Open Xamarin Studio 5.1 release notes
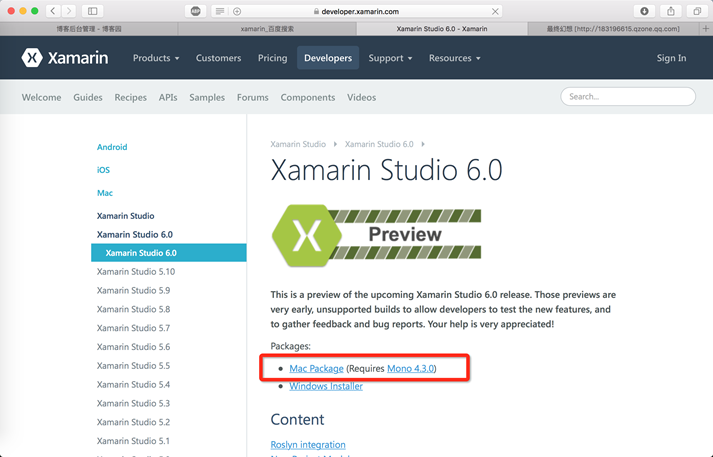This screenshot has width=713, height=457. [x=133, y=441]
